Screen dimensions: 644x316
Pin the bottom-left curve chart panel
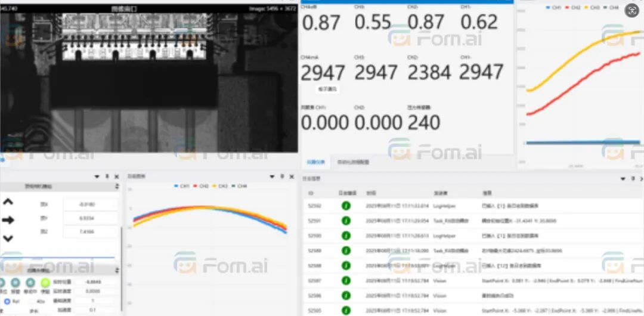[282, 177]
